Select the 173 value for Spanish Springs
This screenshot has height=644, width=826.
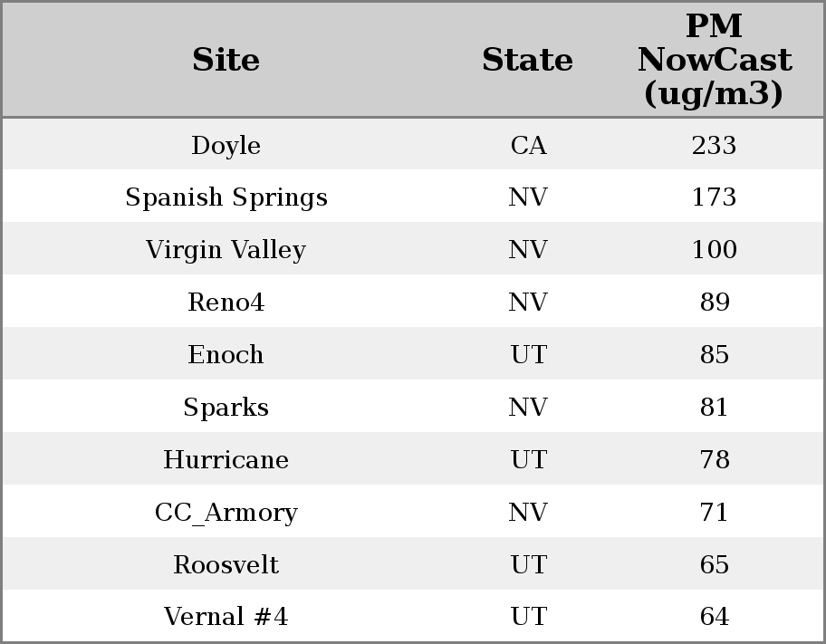tap(714, 197)
